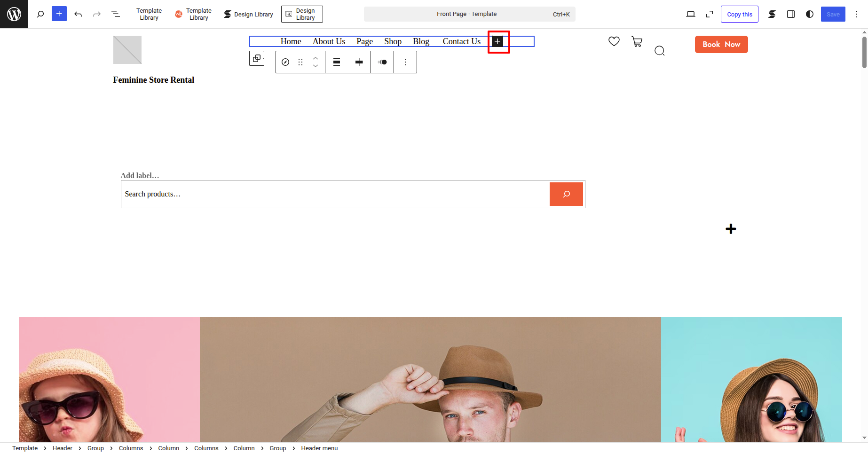This screenshot has width=868, height=454.
Task: Undo the last change
Action: [78, 14]
